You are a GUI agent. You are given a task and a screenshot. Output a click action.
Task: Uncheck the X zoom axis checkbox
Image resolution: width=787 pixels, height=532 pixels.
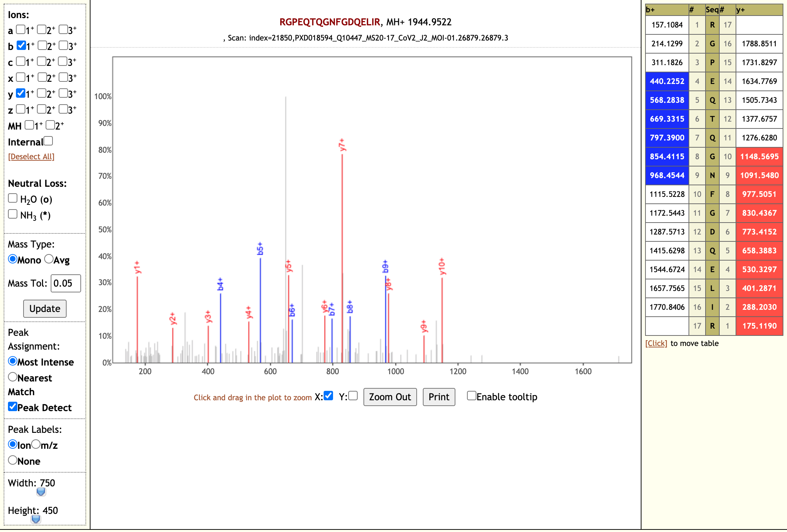(328, 396)
